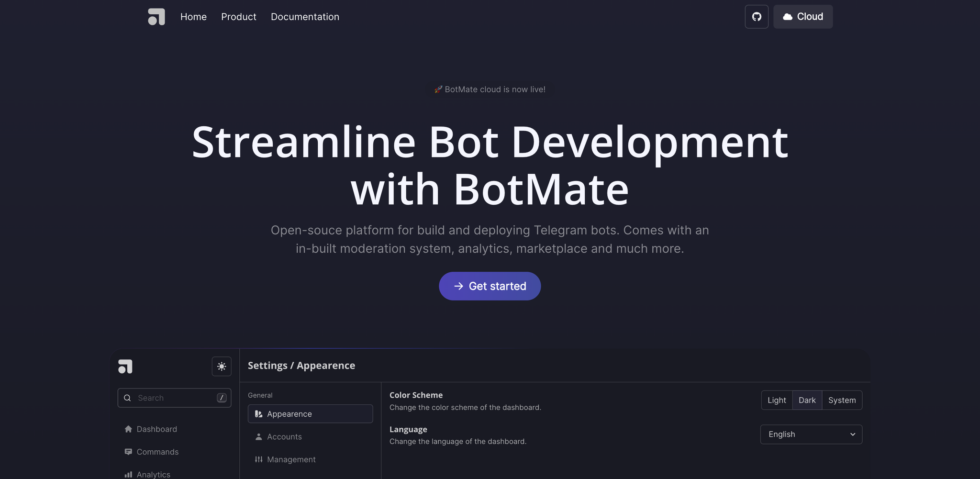Open the Accounts settings section
Screen dimensions: 980x479
pos(284,436)
